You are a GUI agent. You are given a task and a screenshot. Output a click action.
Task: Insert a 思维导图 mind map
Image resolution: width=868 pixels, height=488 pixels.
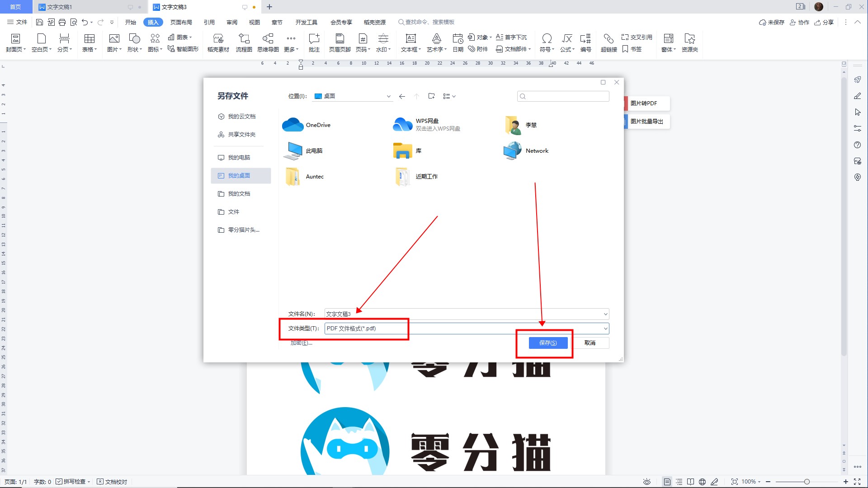(x=268, y=43)
